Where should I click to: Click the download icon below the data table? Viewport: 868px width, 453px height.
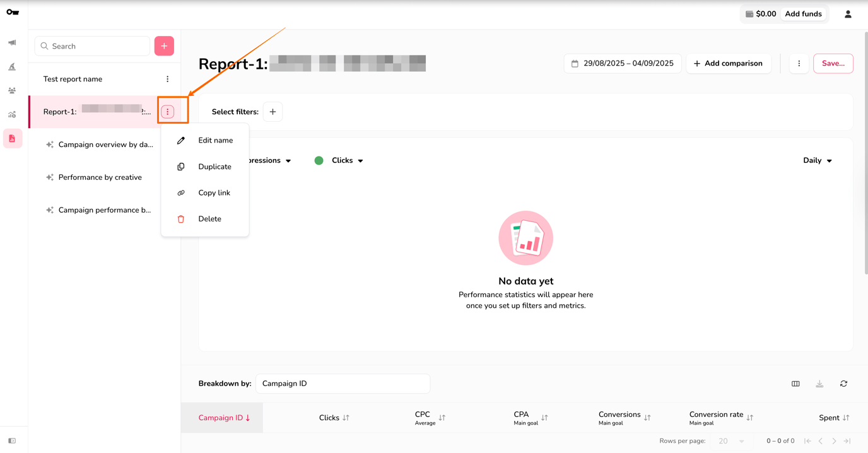coord(819,383)
